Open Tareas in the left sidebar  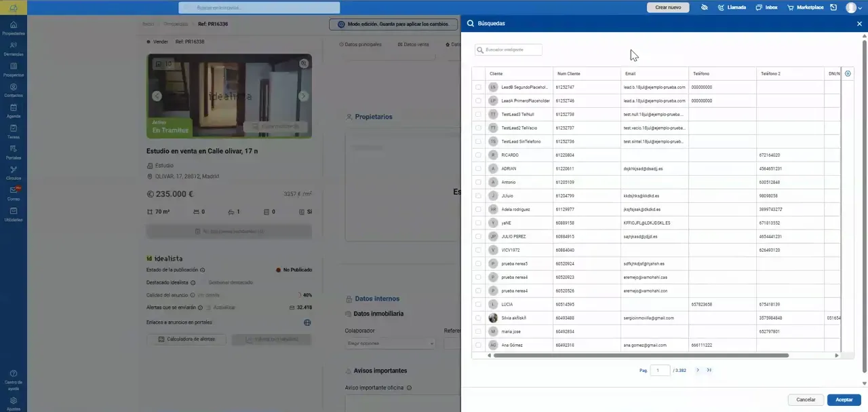(14, 132)
